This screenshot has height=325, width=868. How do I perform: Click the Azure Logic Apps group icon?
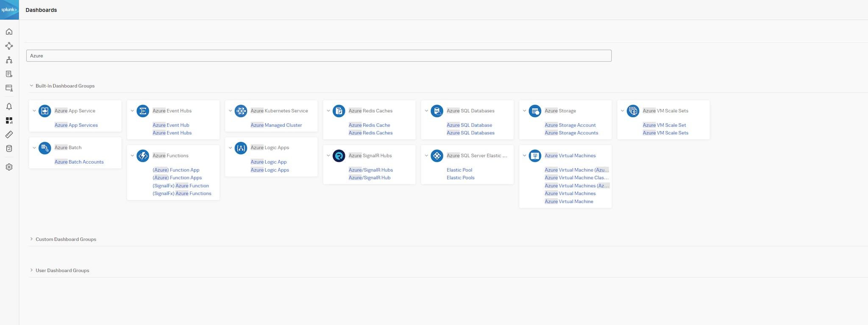click(241, 148)
